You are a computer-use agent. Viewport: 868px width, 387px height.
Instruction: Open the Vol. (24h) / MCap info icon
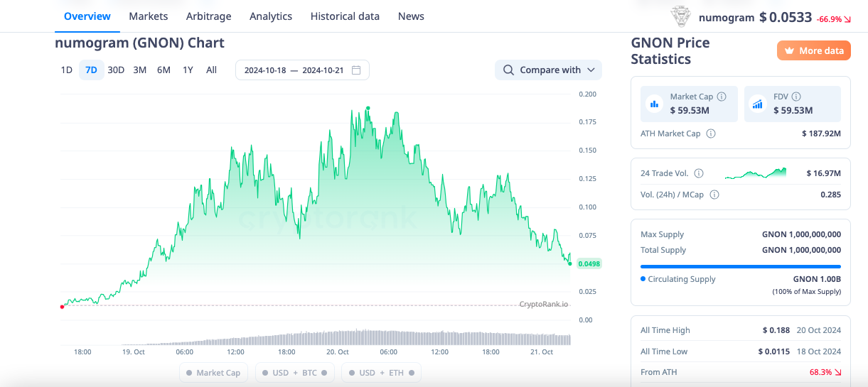pyautogui.click(x=714, y=195)
